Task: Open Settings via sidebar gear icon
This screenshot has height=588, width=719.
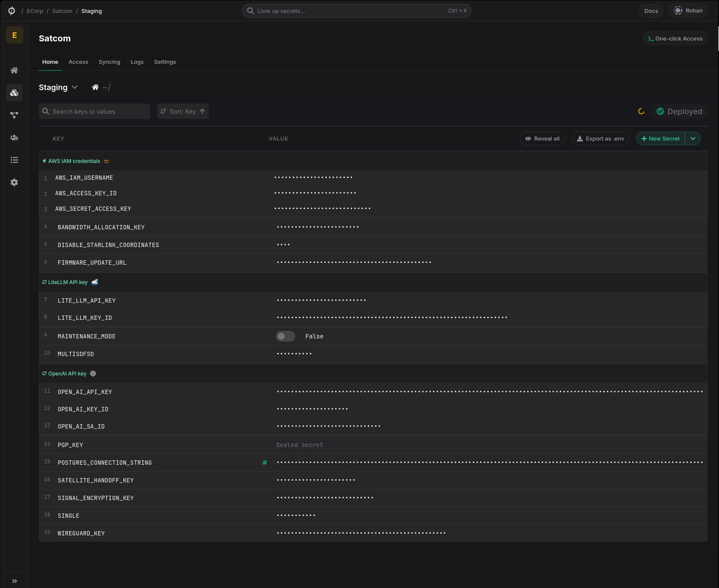Action: (x=14, y=182)
